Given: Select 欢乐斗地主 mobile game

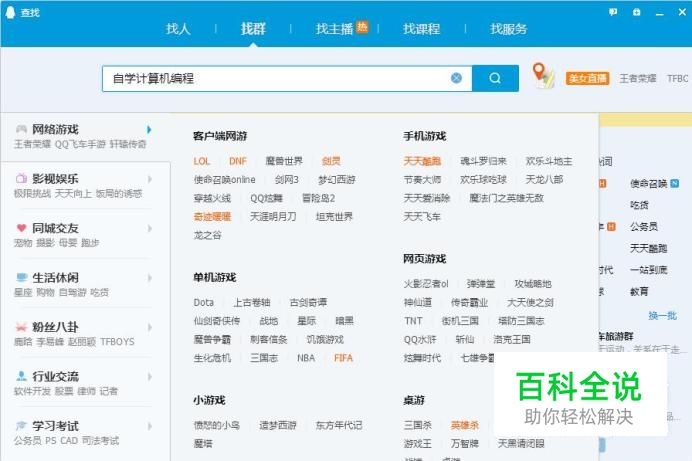Looking at the screenshot, I should (549, 161).
